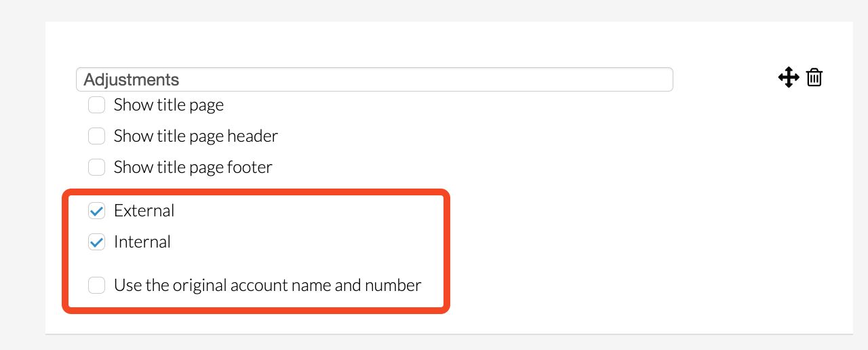Grab the four-arrow reorder icon
The width and height of the screenshot is (868, 350).
pos(789,77)
